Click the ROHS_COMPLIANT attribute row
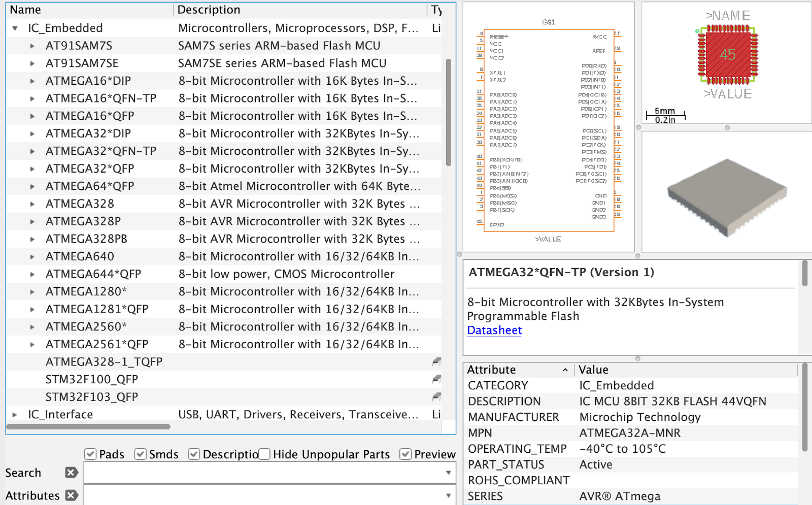812x505 pixels. tap(631, 481)
